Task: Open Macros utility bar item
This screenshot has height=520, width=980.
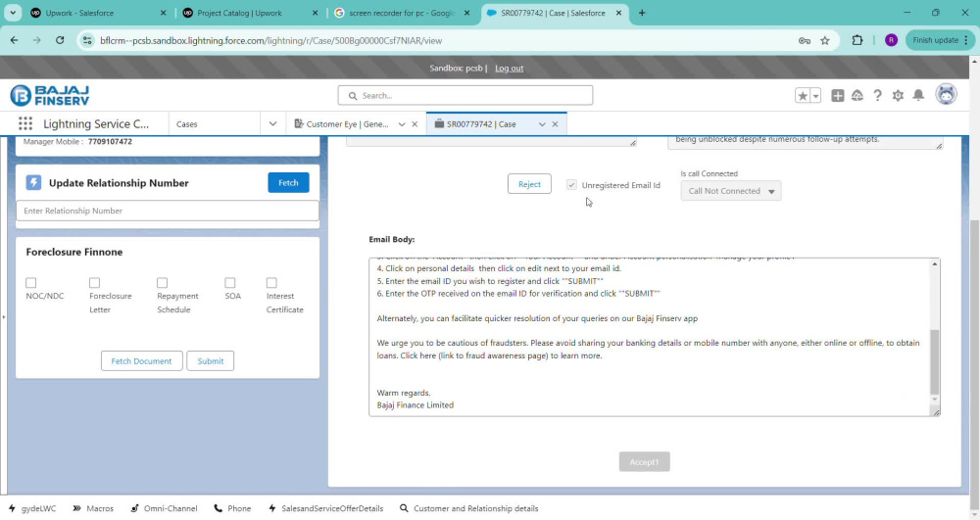Action: point(93,508)
